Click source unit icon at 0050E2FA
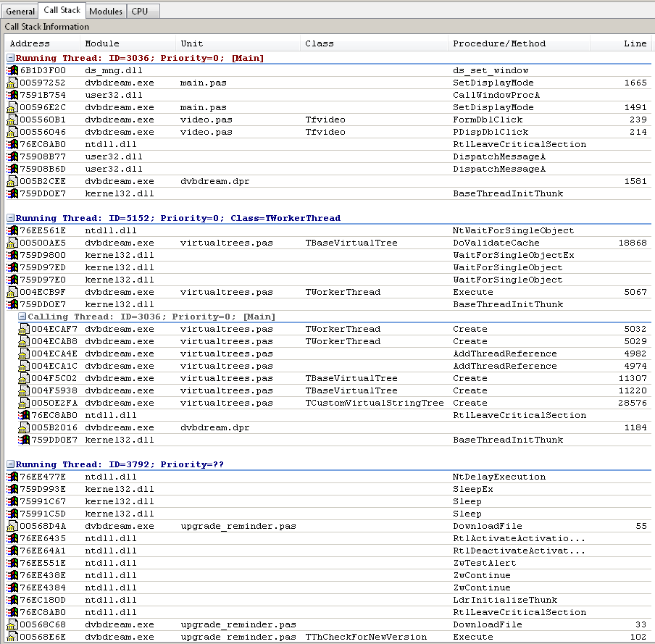Viewport: 655px width, 644px height. pyautogui.click(x=24, y=403)
